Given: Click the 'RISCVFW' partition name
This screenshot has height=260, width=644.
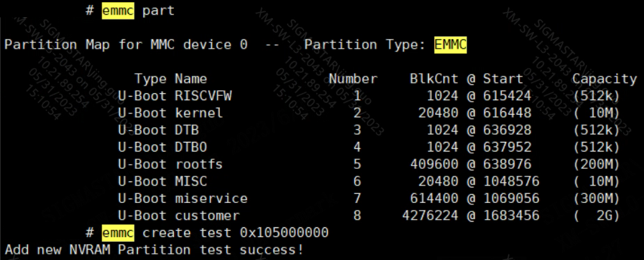Looking at the screenshot, I should [x=203, y=96].
